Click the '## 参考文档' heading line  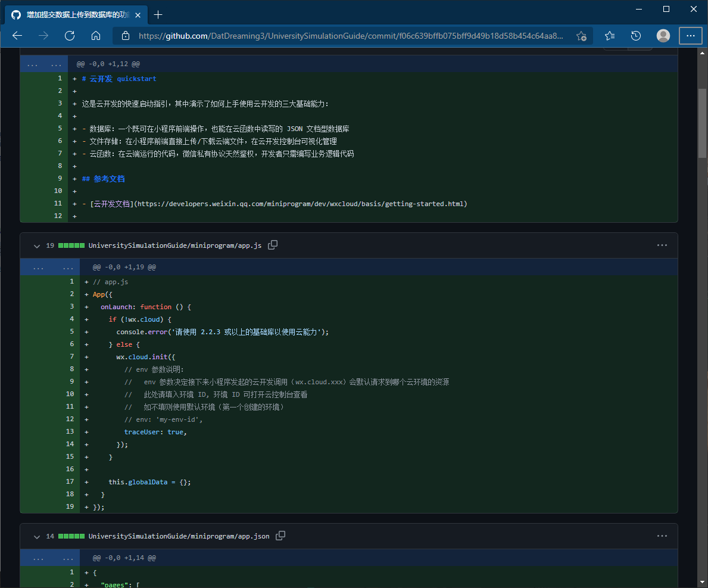104,179
